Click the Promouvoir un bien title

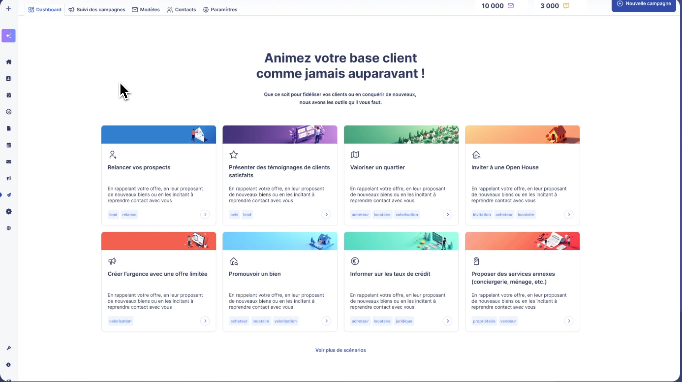coord(255,274)
